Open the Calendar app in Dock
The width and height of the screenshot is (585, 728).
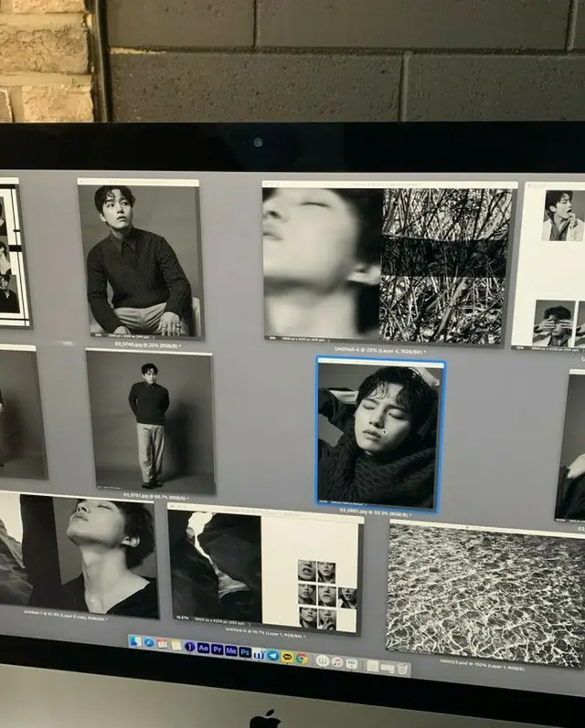pos(162,644)
